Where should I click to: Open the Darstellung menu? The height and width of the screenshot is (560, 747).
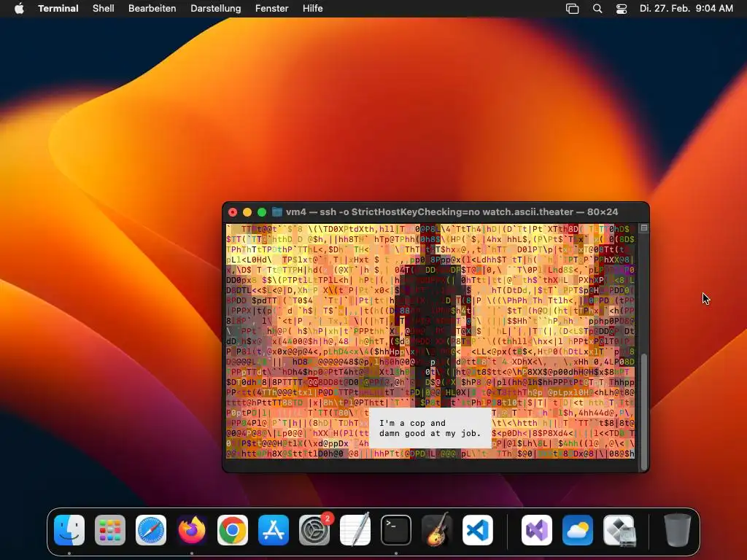click(216, 9)
